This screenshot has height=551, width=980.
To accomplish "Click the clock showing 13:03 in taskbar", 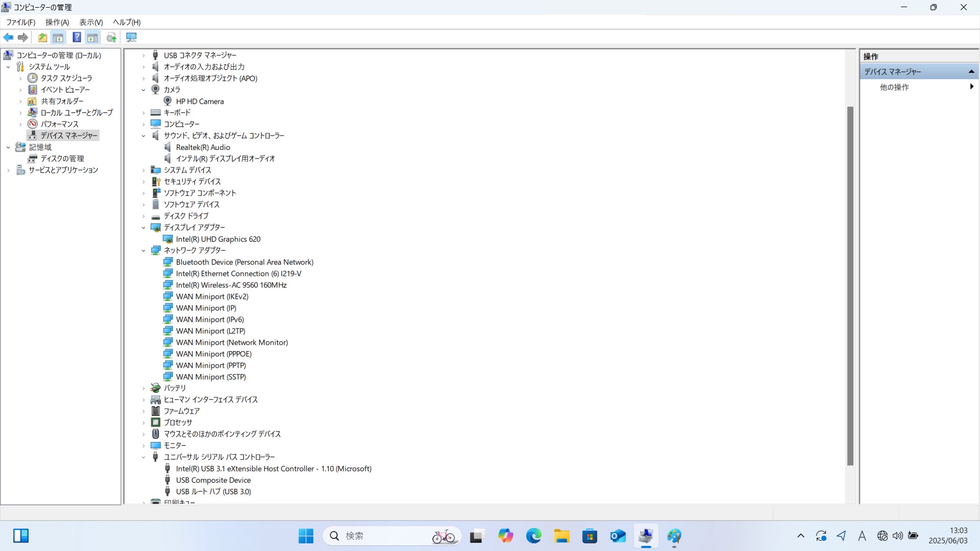I will 948,536.
